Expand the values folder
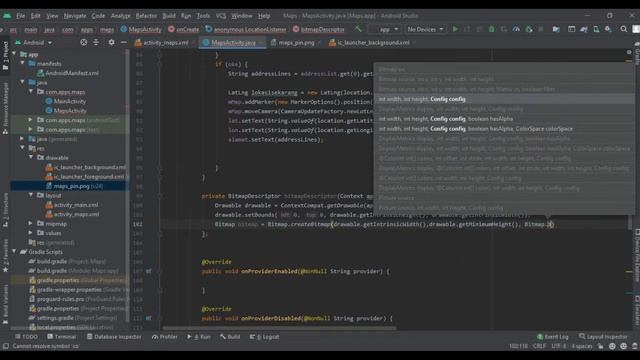The height and width of the screenshot is (360, 640). click(x=31, y=233)
